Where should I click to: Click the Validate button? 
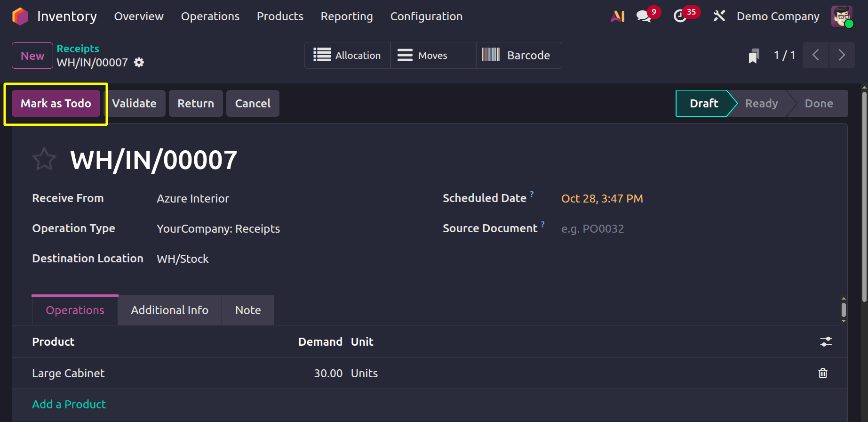(134, 104)
